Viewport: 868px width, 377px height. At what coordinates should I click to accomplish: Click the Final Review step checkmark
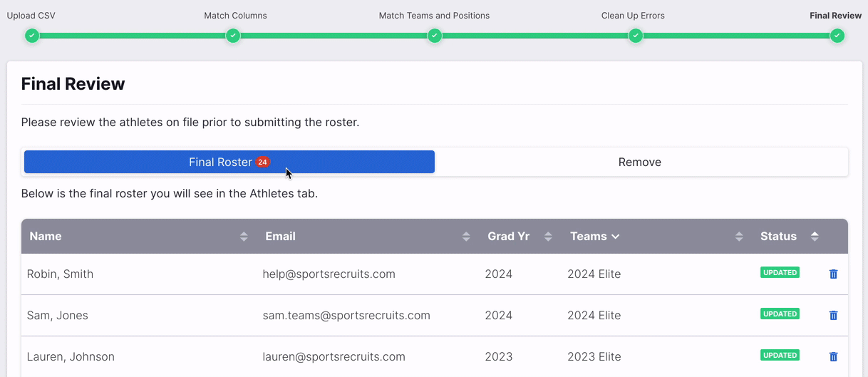[x=837, y=36]
